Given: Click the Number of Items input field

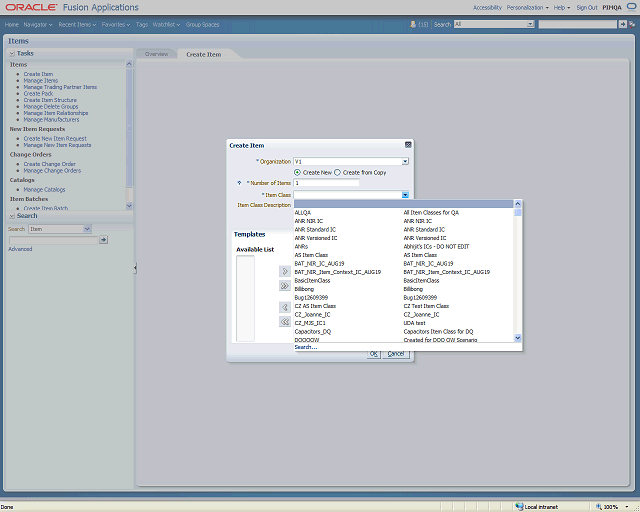Looking at the screenshot, I should click(x=327, y=183).
